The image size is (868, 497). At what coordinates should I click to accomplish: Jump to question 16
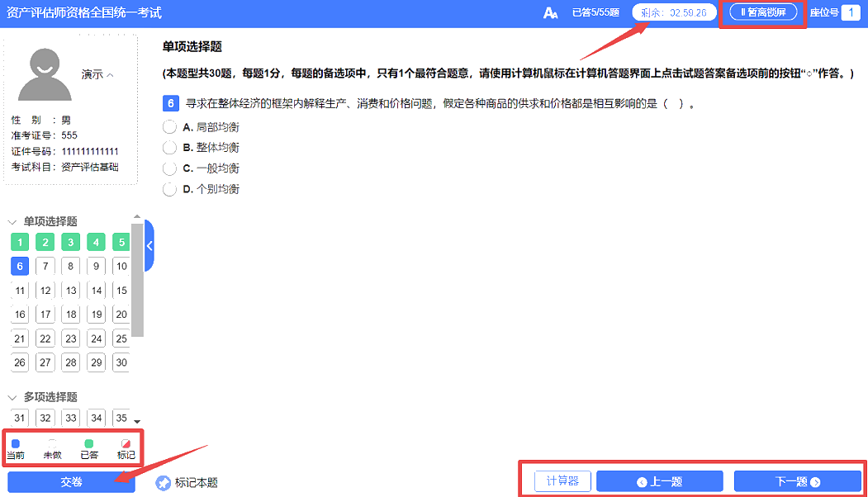click(x=20, y=315)
